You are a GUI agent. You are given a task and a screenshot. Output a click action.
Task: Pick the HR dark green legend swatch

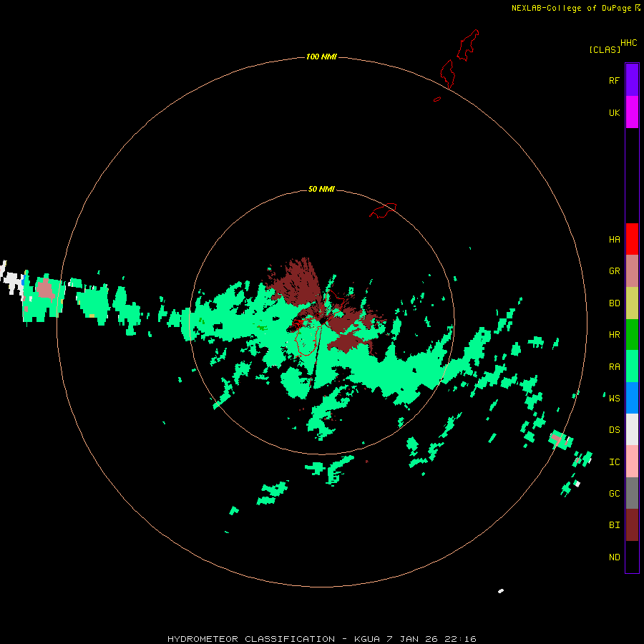tap(632, 335)
